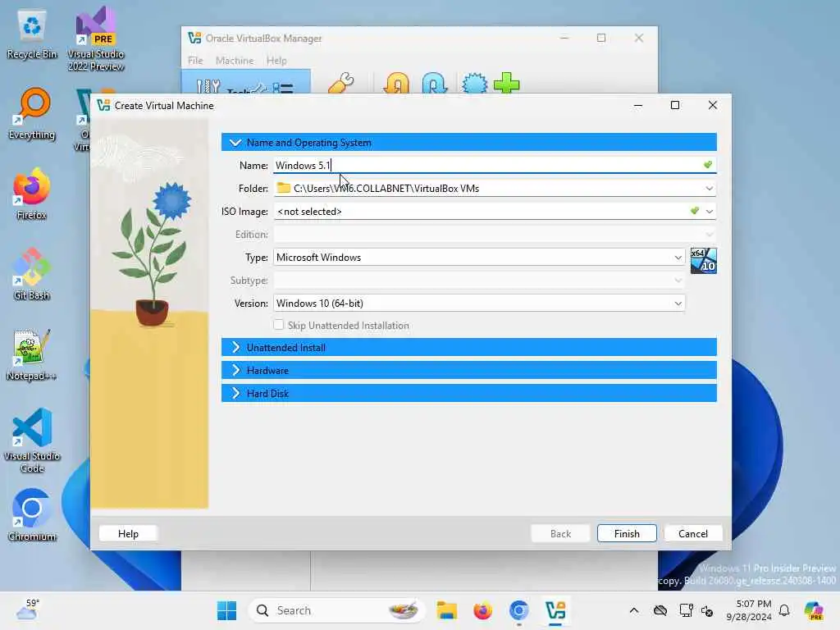Open the File menu in VirtualBox Manager
Viewport: 840px width, 630px height.
tap(195, 61)
